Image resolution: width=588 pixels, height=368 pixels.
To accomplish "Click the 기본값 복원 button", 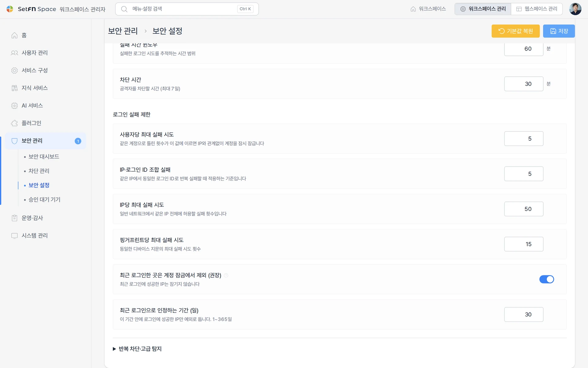I will [x=515, y=31].
